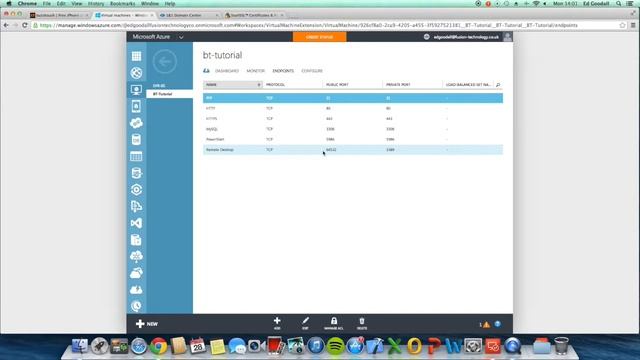Expand the Microsoft Azure header chevron
640x360 pixels.
[181, 37]
